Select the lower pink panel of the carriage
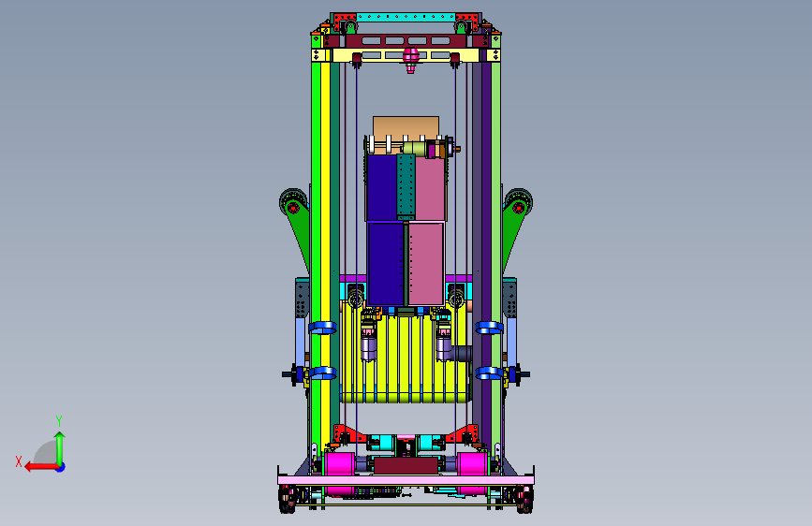The image size is (812, 526). (x=426, y=264)
